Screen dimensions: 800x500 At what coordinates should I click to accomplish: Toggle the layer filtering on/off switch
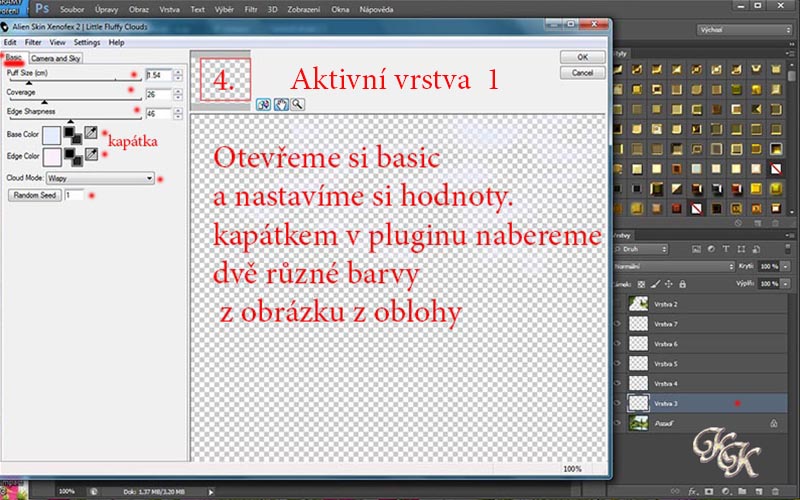click(788, 249)
